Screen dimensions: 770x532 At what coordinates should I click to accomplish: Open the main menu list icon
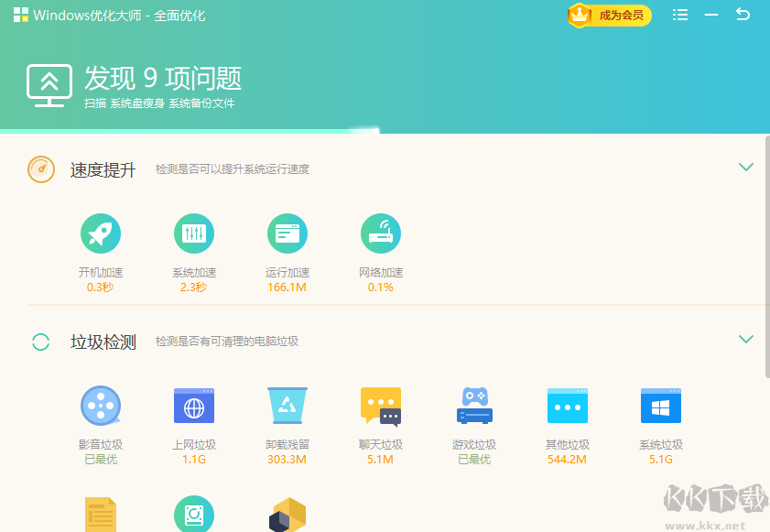coord(680,15)
